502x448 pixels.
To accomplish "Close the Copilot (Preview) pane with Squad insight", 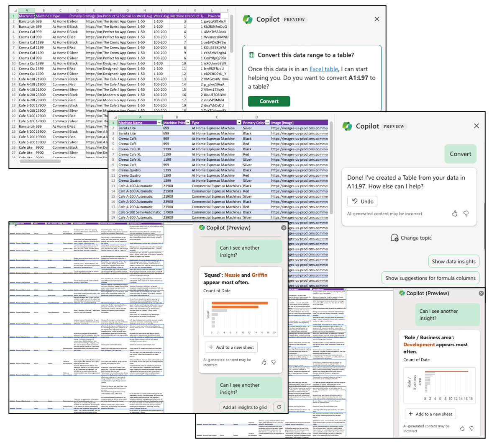I will click(x=284, y=228).
